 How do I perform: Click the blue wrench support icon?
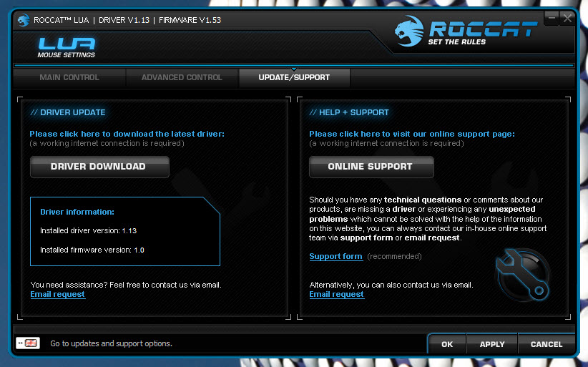[x=523, y=275]
